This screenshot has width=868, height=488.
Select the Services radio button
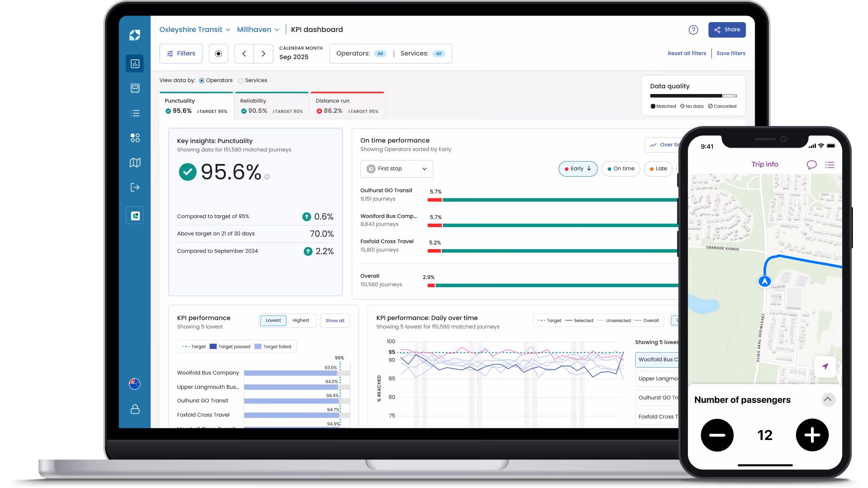tap(241, 81)
